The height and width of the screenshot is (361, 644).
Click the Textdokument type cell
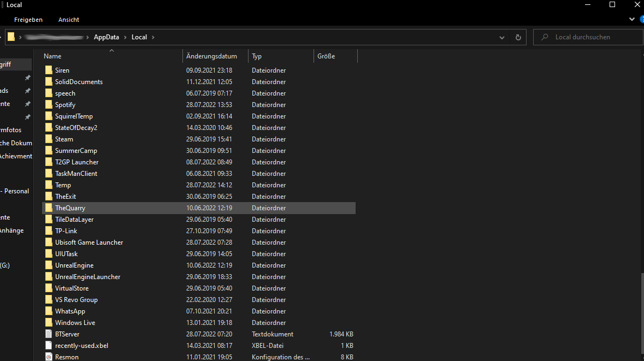click(273, 334)
